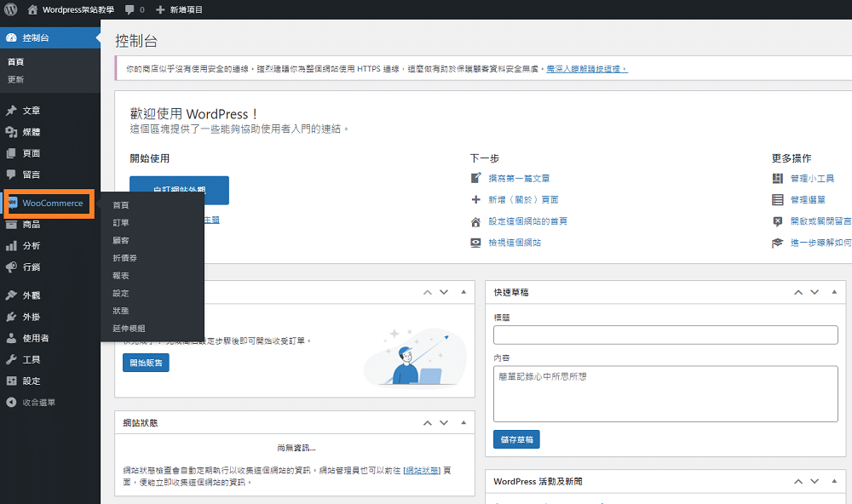
Task: Click the wrench icon beside 工具
Action: pos(11,359)
